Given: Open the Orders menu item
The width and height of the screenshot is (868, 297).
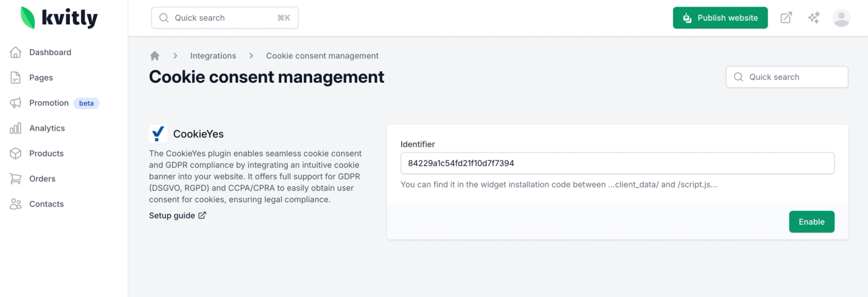Looking at the screenshot, I should coord(42,179).
